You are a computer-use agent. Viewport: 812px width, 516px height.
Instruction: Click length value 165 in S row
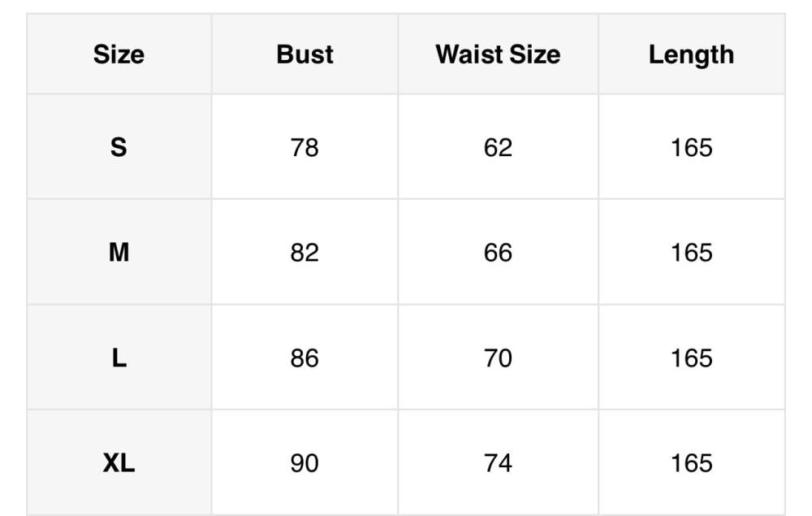coord(691,147)
